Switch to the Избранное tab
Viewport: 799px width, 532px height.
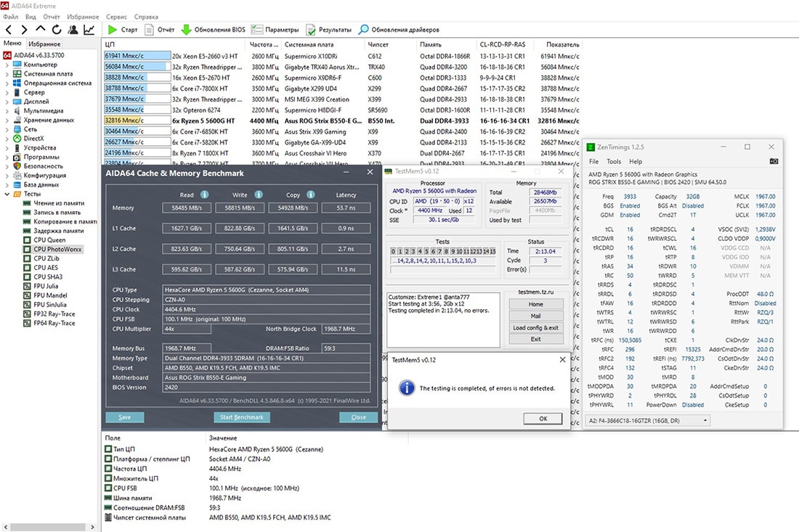tap(44, 44)
